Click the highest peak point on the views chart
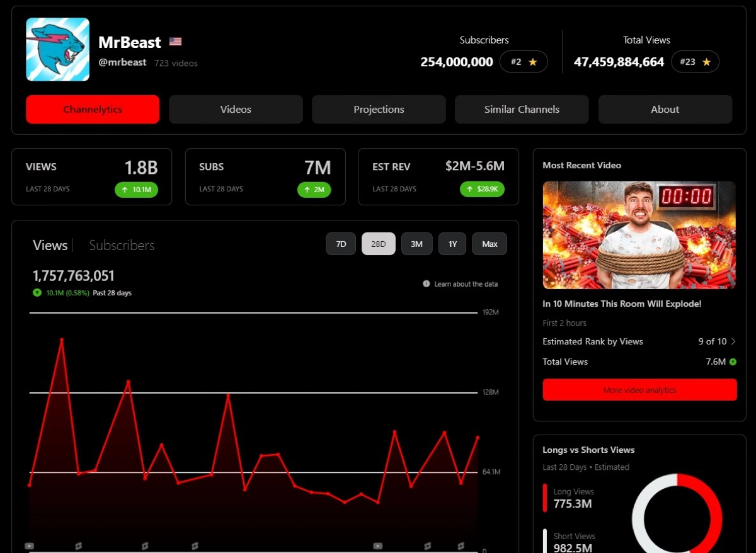Screen dimensions: 756x553 [x=62, y=339]
